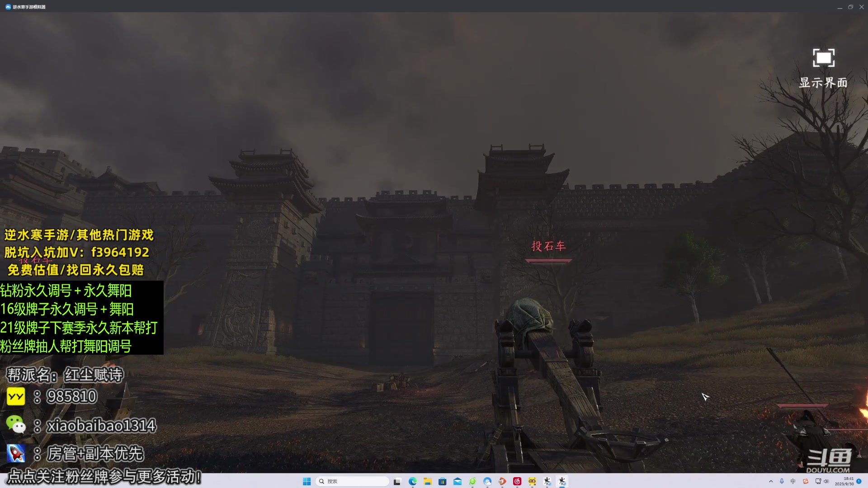
Task: Click microphone icon in system tray
Action: 782,481
